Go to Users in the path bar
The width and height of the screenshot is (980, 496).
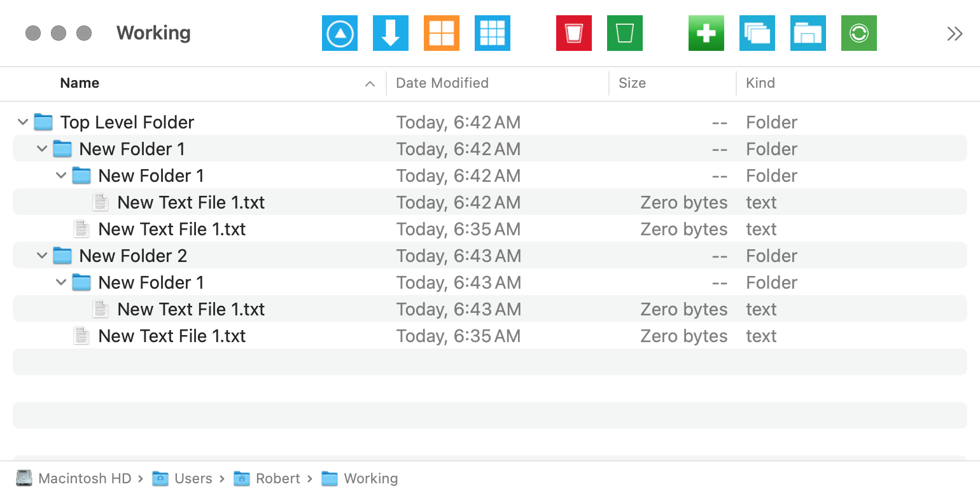tap(193, 479)
